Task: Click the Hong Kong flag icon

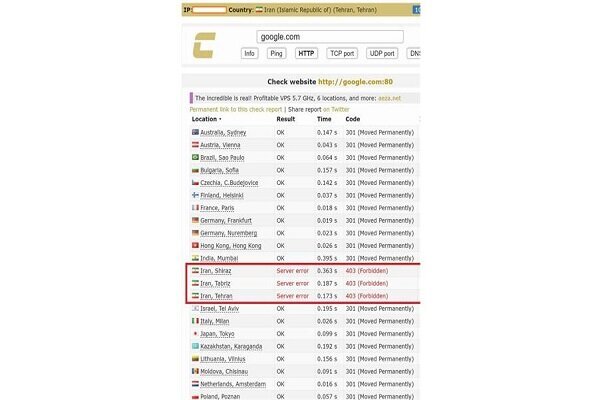Action: tap(196, 245)
